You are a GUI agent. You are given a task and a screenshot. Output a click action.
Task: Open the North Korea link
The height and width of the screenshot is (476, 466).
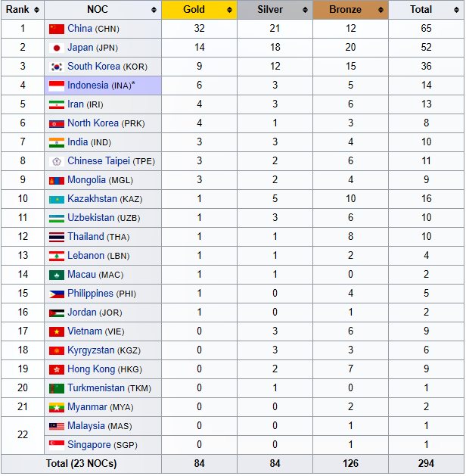(x=93, y=123)
